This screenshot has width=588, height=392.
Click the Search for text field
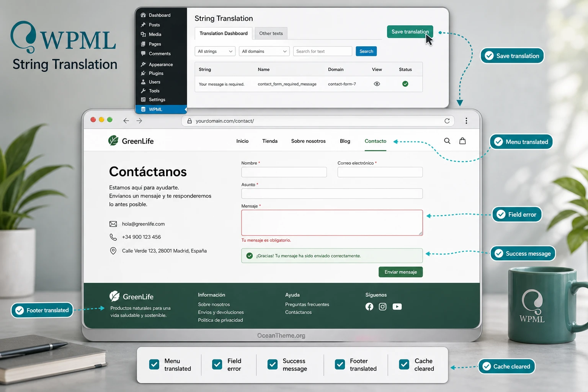(x=322, y=51)
